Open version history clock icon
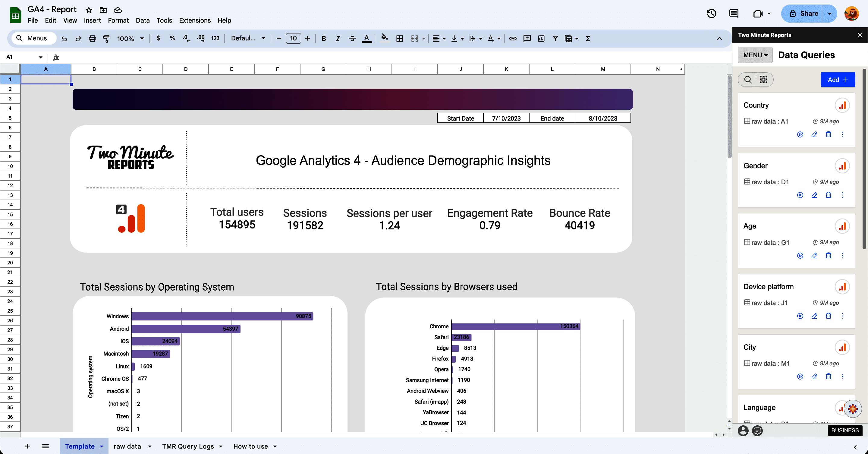Viewport: 868px width, 454px height. (x=711, y=14)
